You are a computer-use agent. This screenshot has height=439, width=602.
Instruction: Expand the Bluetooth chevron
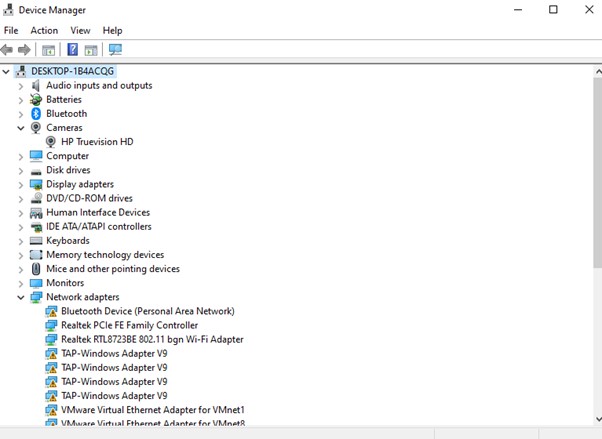[21, 114]
